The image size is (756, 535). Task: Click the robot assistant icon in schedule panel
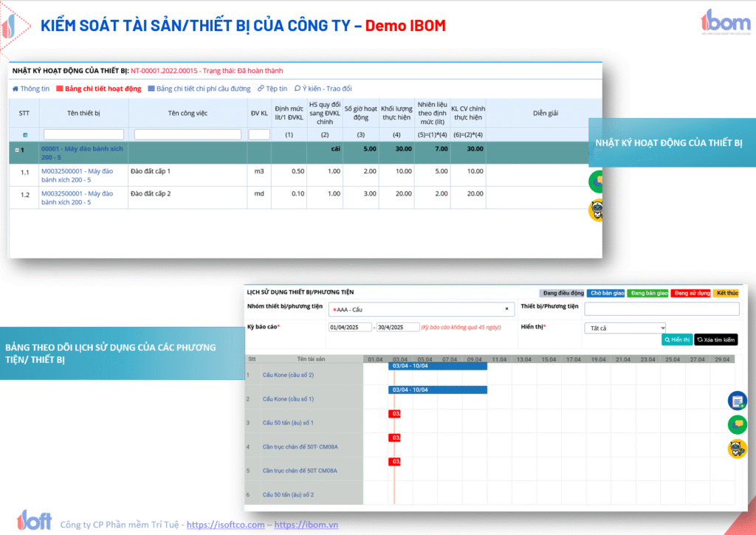737,449
